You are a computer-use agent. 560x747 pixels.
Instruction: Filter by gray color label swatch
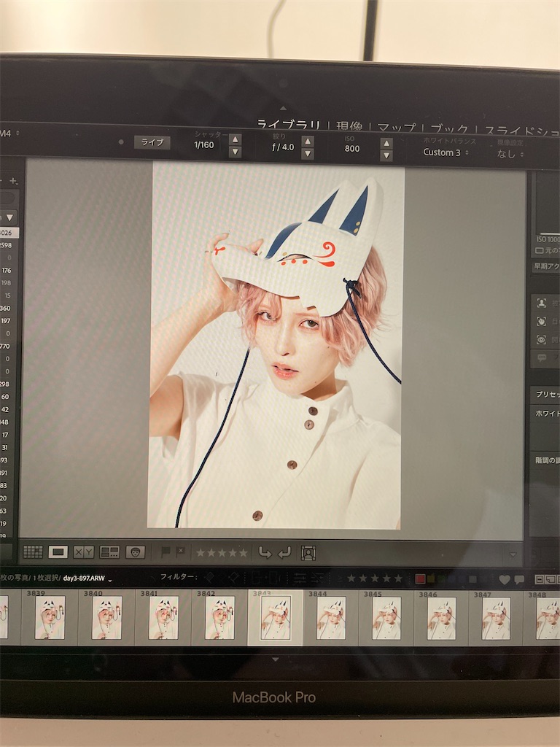[472, 578]
